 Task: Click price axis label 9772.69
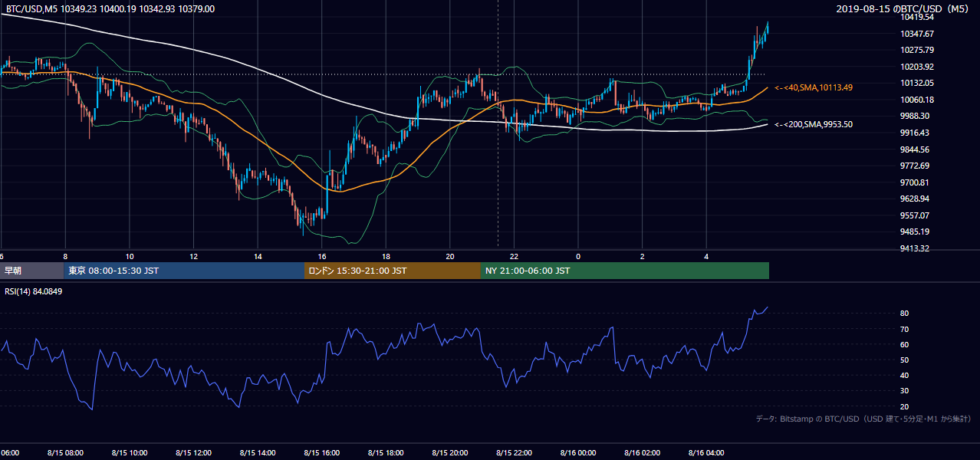(x=914, y=166)
